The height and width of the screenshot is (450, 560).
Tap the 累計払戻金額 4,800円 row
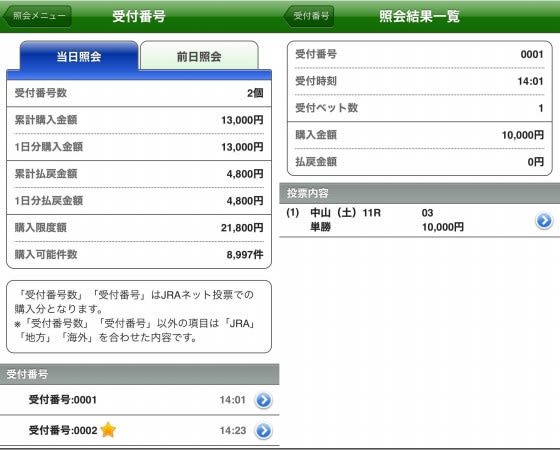point(139,174)
